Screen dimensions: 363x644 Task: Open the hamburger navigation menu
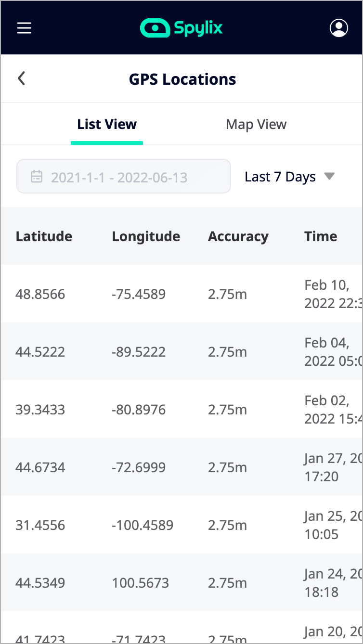(24, 28)
